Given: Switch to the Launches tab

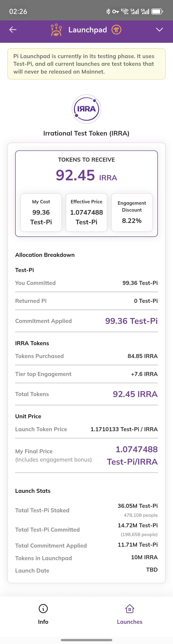Looking at the screenshot, I should [129, 621].
